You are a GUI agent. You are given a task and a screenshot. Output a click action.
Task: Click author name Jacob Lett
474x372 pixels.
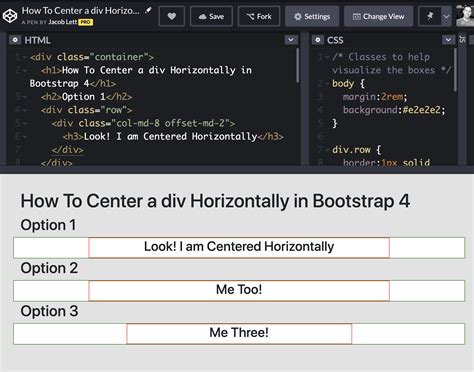(63, 22)
